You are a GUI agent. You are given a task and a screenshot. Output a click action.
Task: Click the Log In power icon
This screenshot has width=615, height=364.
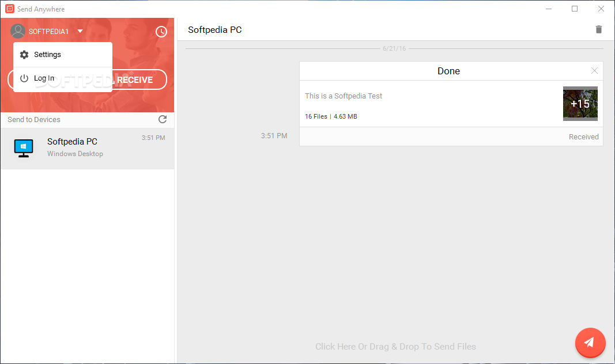[24, 78]
